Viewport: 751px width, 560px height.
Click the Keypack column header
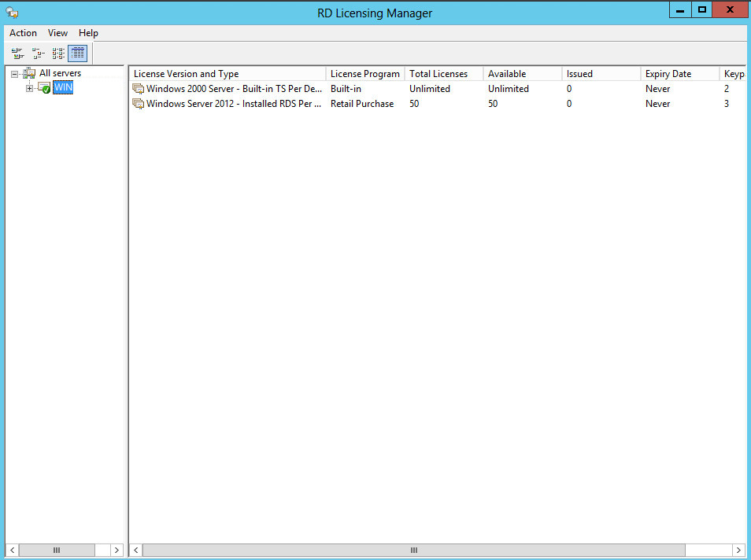point(733,74)
